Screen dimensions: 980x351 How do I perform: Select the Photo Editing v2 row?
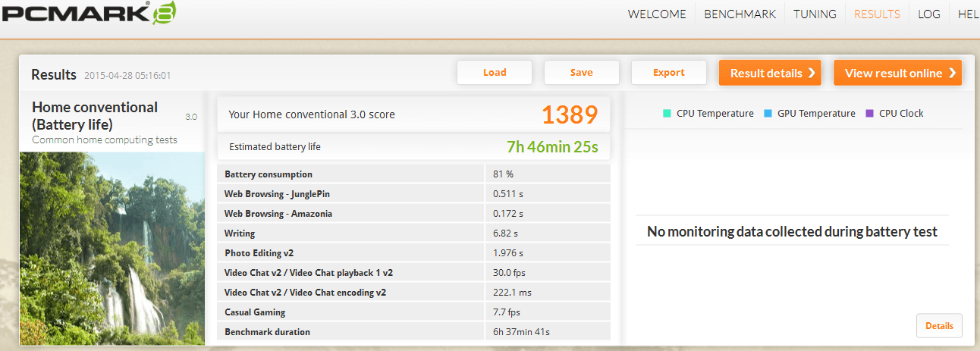[x=413, y=252]
